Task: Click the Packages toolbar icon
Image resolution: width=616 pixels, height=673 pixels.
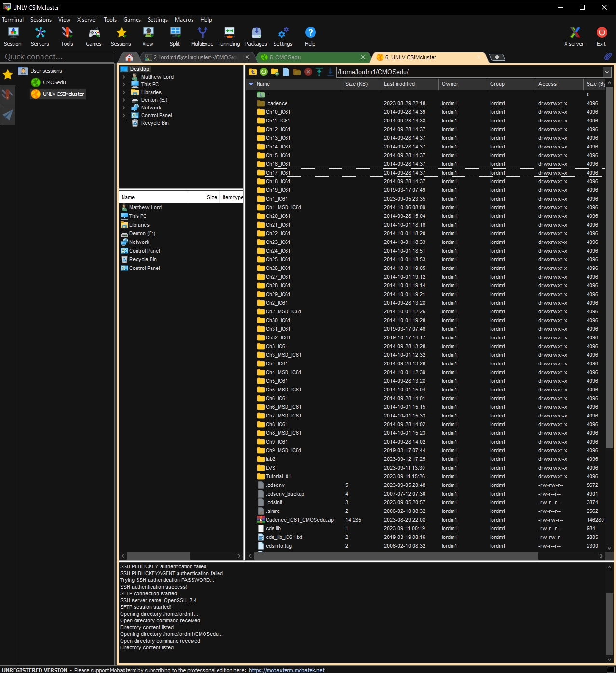Action: pyautogui.click(x=256, y=37)
